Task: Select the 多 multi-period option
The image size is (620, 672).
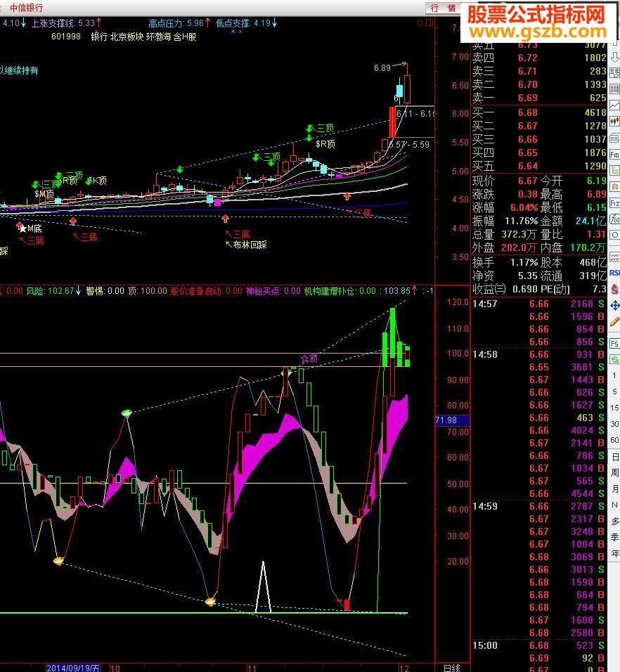Action: tap(615, 522)
